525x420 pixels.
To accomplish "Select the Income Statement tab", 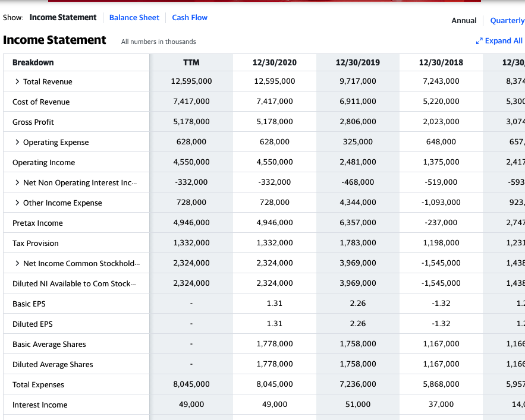I will coord(63,18).
